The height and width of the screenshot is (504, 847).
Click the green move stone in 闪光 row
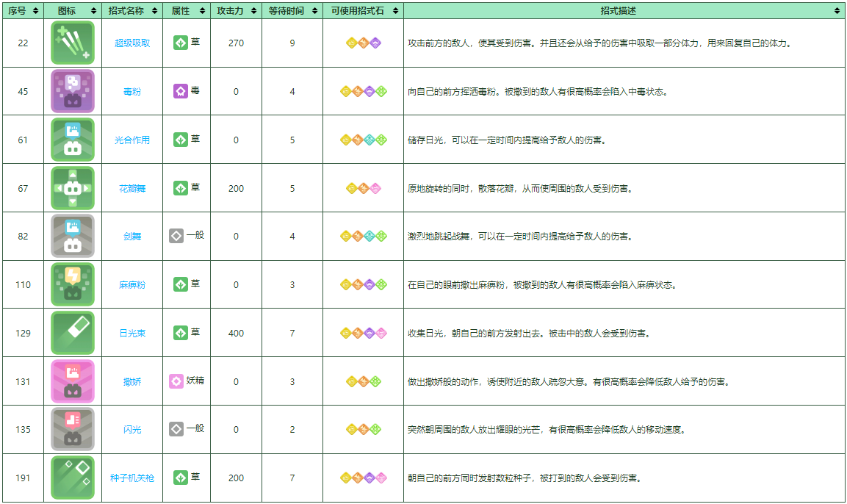[x=375, y=430]
